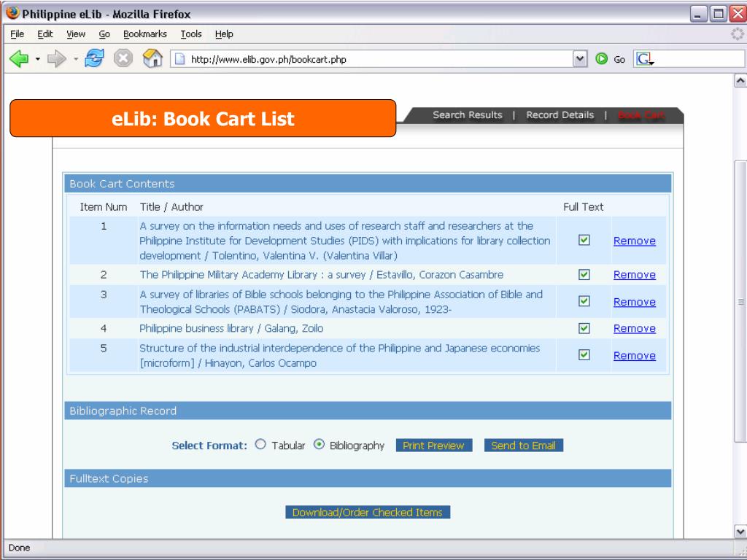Open the Tools menu

tap(191, 34)
